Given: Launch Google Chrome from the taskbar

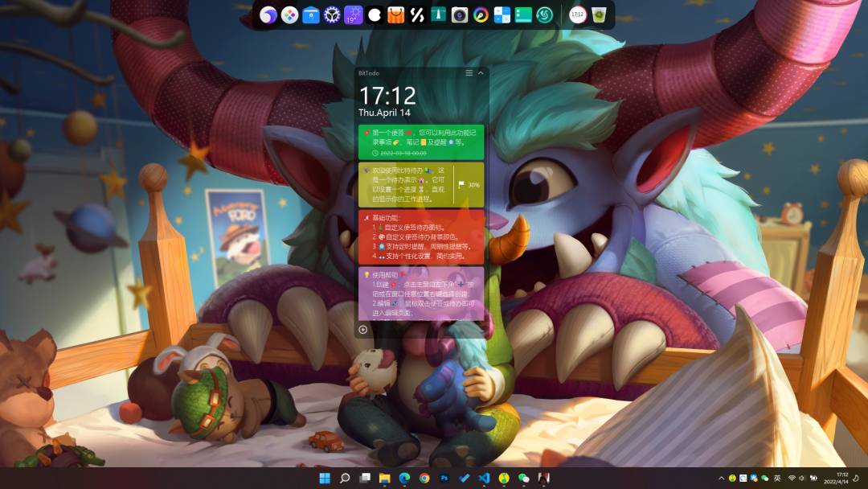Looking at the screenshot, I should 424,478.
